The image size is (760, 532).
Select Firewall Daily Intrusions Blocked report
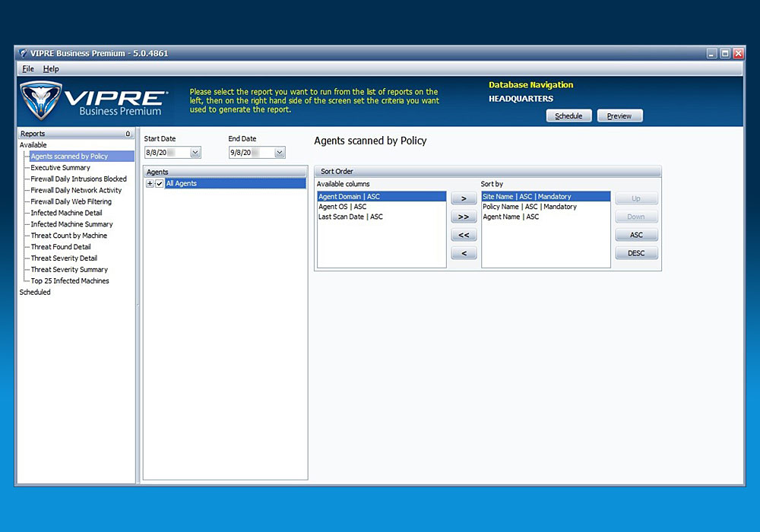[x=78, y=179]
